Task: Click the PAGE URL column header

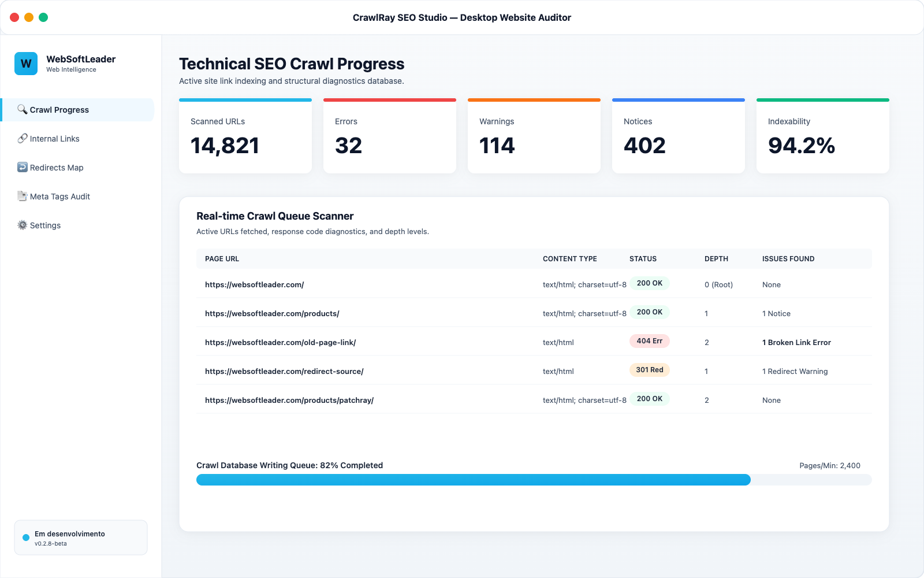Action: pos(222,259)
